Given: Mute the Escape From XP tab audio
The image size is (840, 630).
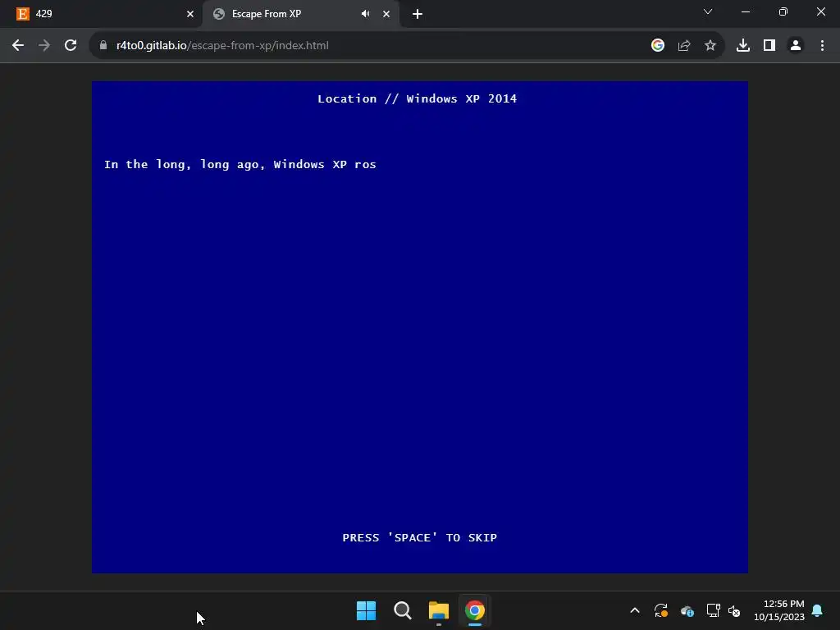Looking at the screenshot, I should (365, 14).
